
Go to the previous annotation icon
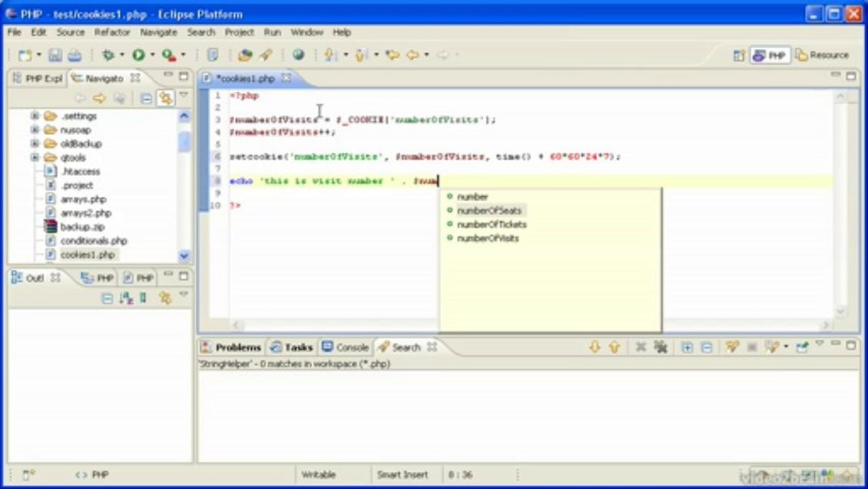(x=361, y=55)
